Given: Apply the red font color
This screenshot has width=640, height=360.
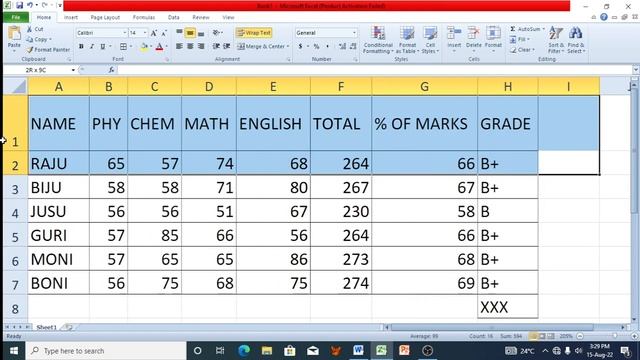Looking at the screenshot, I should 160,47.
